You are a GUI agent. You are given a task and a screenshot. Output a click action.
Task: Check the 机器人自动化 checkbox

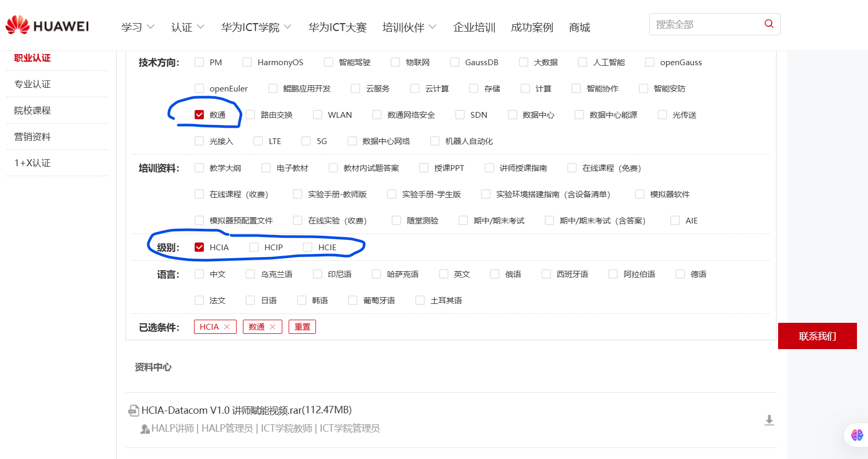435,141
